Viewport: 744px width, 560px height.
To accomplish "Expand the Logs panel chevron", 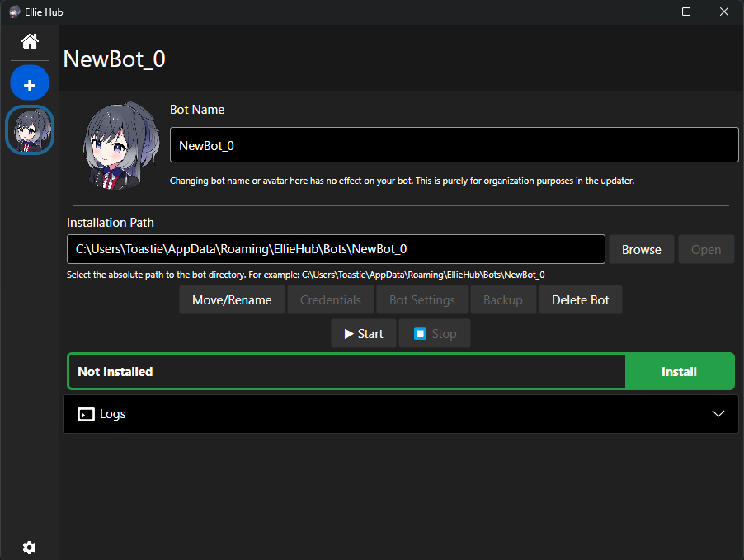I will click(x=718, y=413).
